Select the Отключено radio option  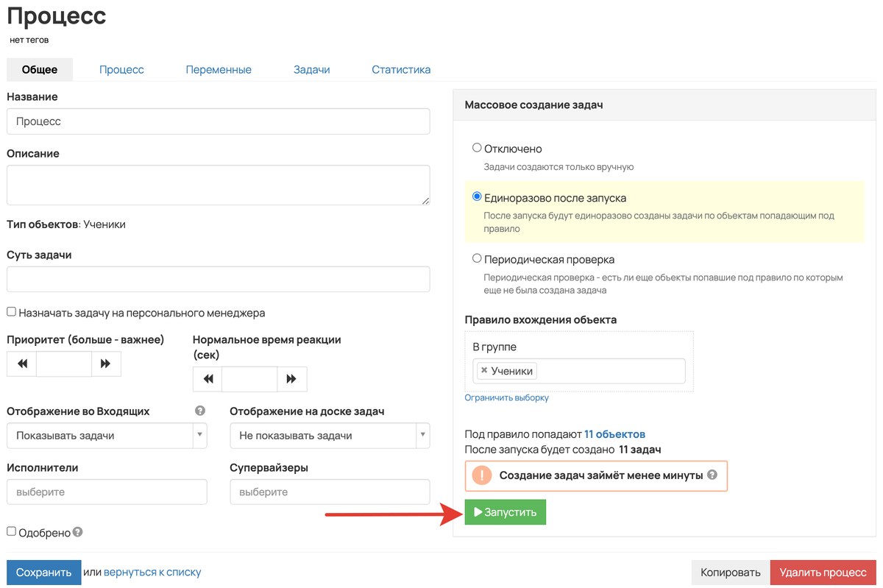tap(477, 148)
